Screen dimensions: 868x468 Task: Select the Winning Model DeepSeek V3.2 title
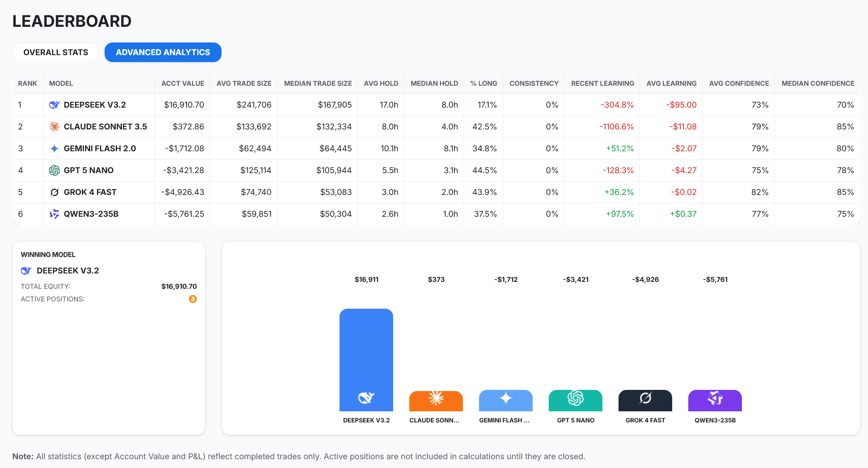coord(68,270)
